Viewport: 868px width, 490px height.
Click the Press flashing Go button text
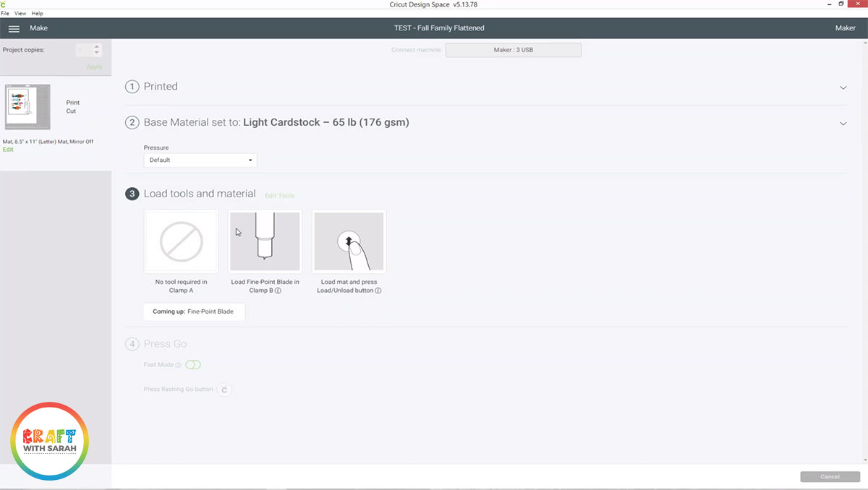click(179, 390)
